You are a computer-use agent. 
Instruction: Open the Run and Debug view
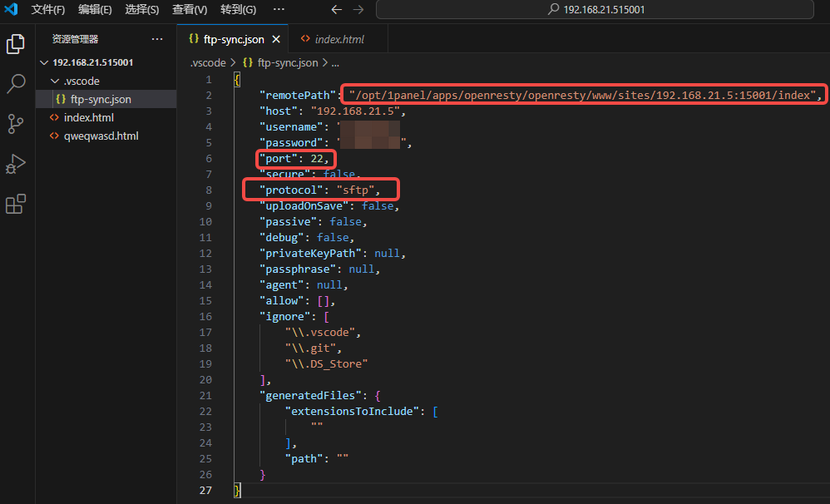pyautogui.click(x=16, y=164)
